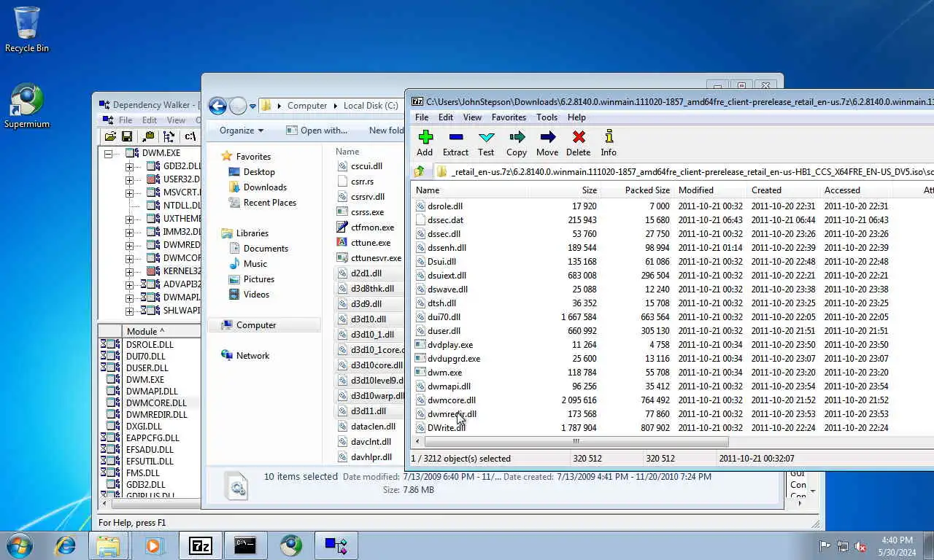Open the 7-Zip Help menu
The height and width of the screenshot is (560, 934).
pyautogui.click(x=576, y=117)
